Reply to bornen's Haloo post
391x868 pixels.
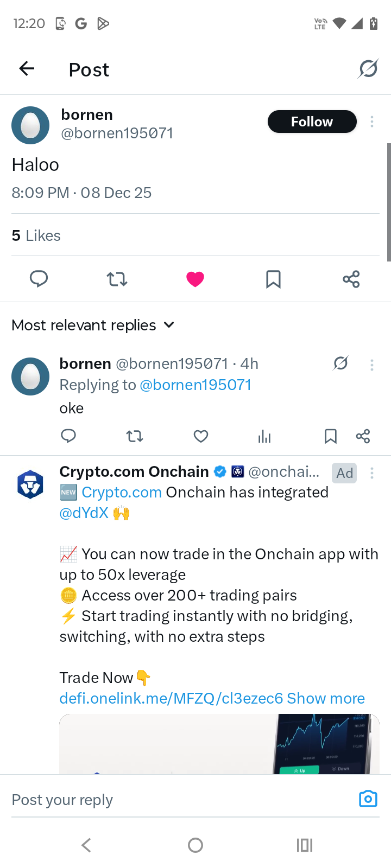pyautogui.click(x=39, y=279)
